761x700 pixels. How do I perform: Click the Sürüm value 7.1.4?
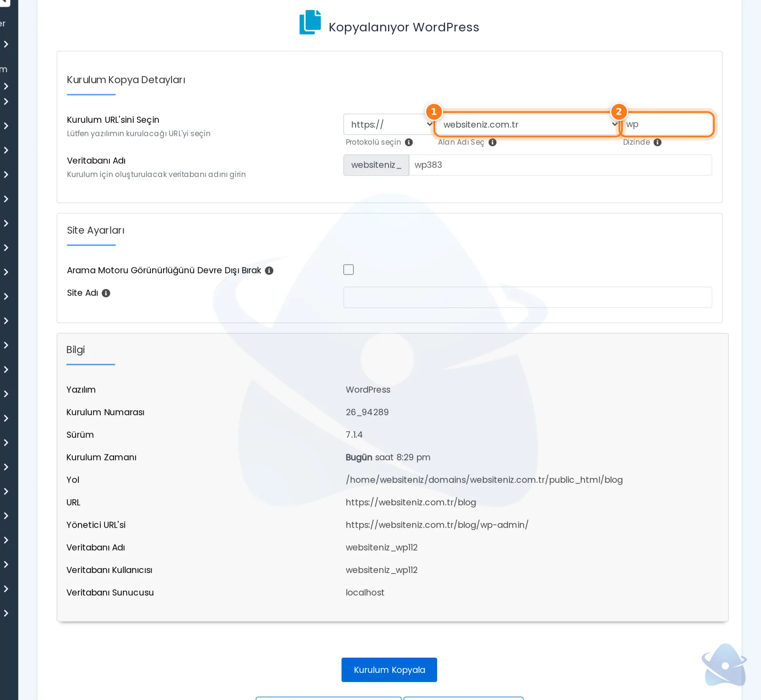pos(354,435)
